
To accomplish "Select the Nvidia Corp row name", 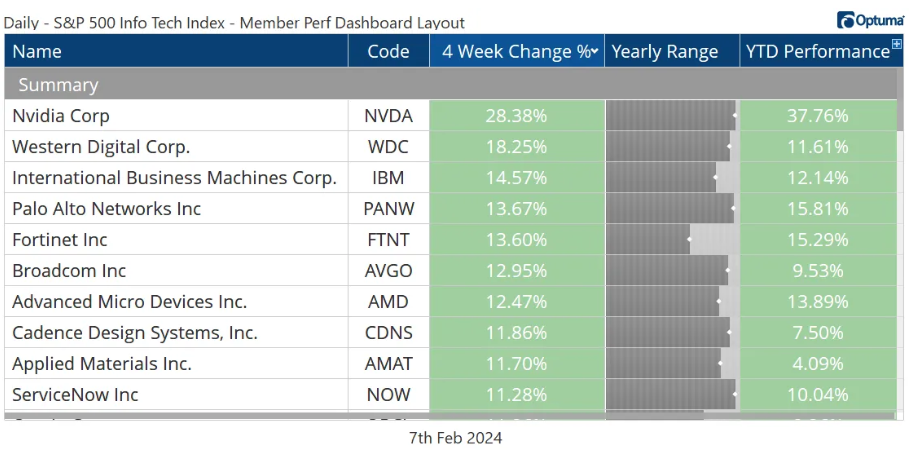I will coord(61,116).
